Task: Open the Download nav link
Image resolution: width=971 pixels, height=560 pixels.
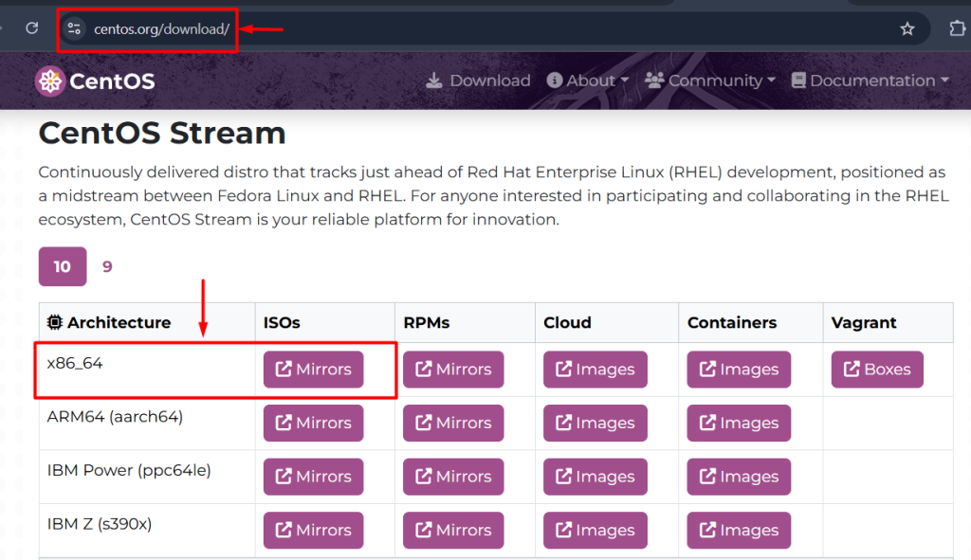Action: coord(478,81)
